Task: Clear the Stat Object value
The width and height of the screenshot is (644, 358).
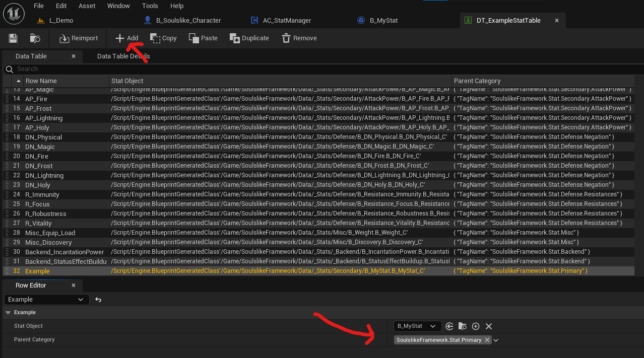Action: point(488,326)
